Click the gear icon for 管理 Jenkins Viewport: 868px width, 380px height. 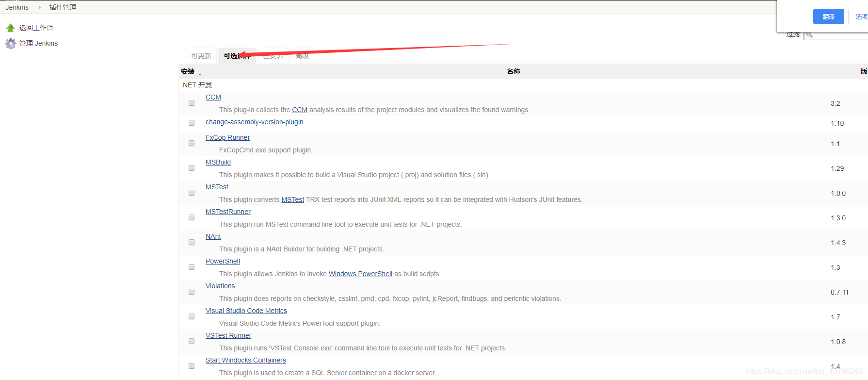11,44
